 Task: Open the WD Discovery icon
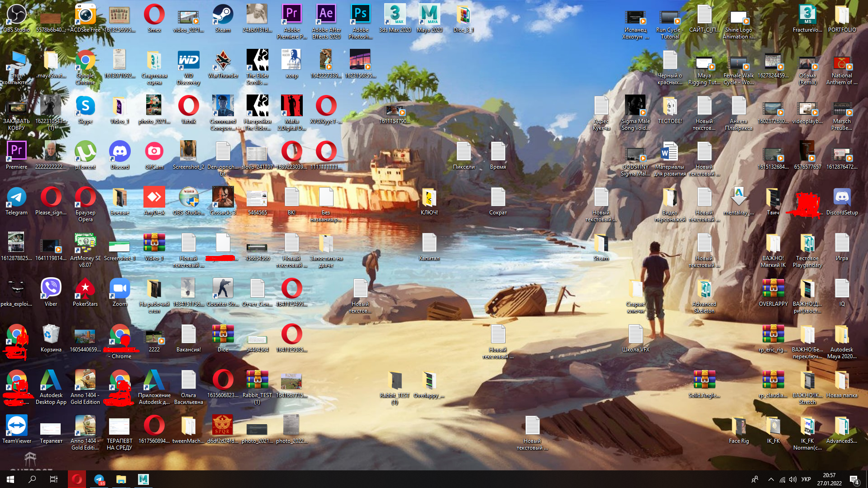(188, 67)
